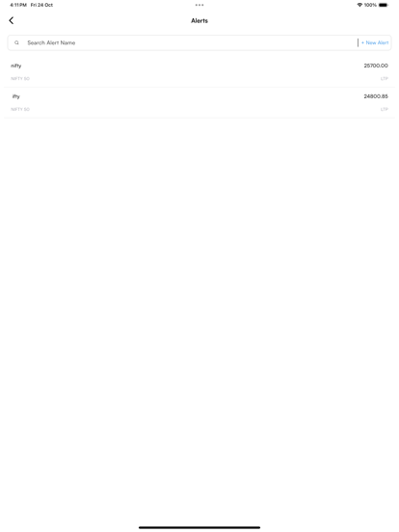Click NIFTY 50 label under nifty alert

20,79
